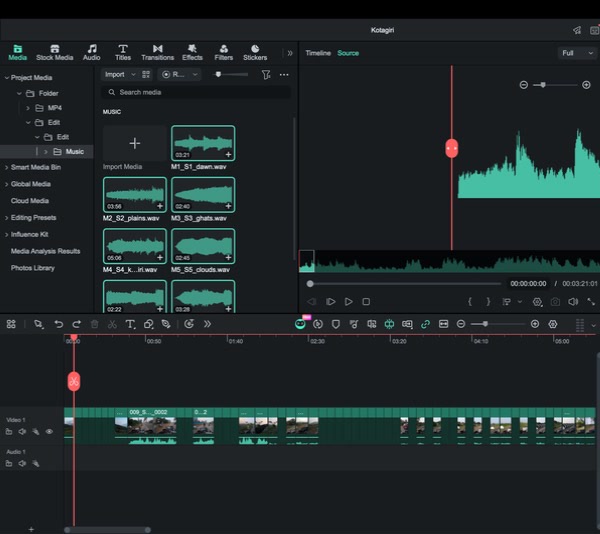Take a preview snapshot
This screenshot has width=600, height=534.
555,302
